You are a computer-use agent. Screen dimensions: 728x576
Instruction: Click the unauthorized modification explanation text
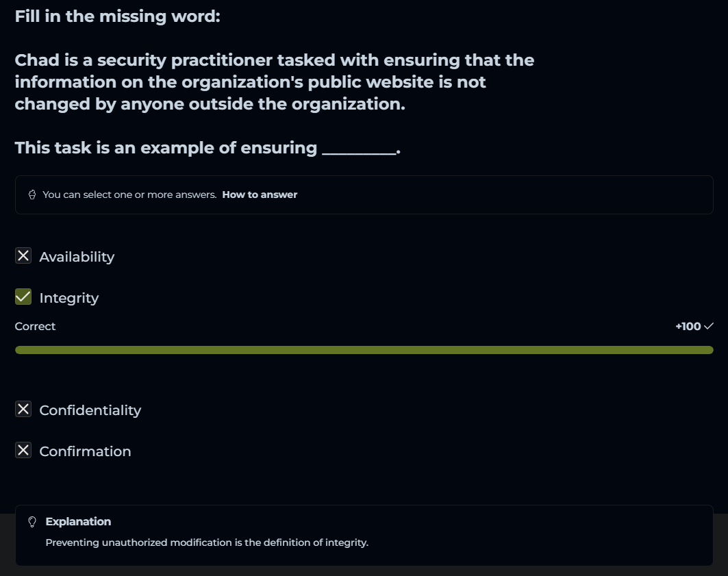pos(207,543)
